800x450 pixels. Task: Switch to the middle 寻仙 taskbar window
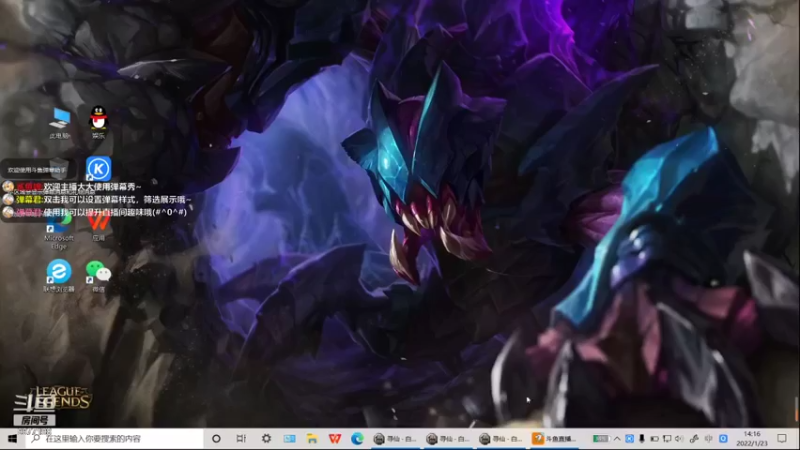point(449,438)
